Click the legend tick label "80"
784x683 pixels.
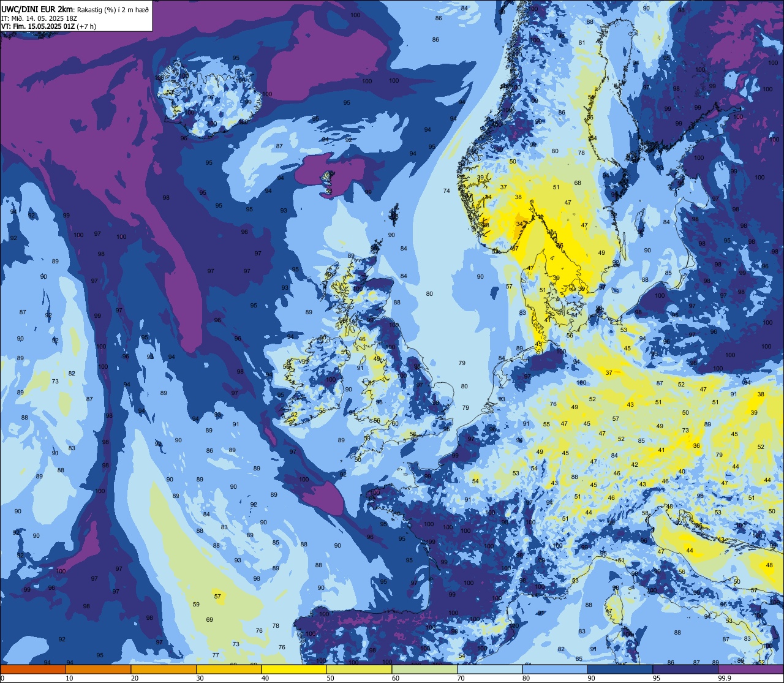pyautogui.click(x=526, y=678)
